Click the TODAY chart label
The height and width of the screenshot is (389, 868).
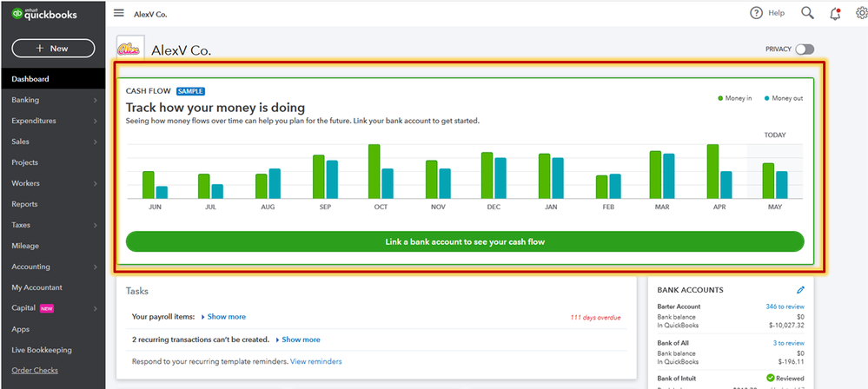pos(775,135)
